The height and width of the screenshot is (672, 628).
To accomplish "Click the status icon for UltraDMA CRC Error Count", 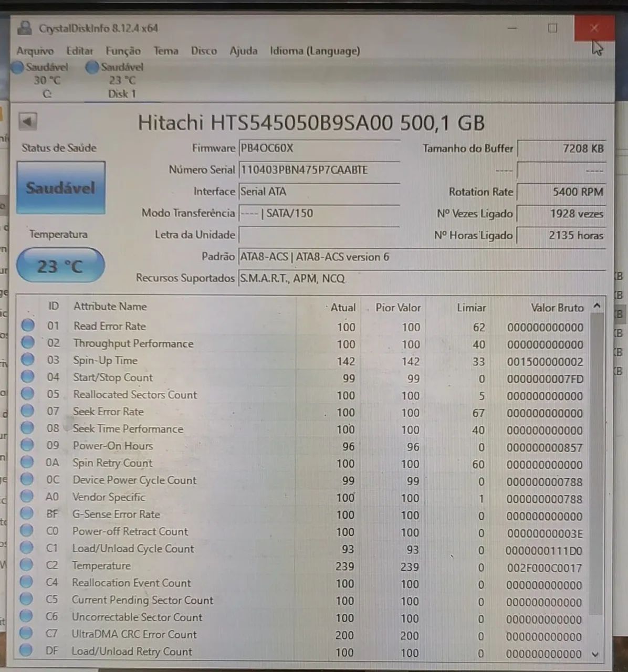I will coord(26,633).
